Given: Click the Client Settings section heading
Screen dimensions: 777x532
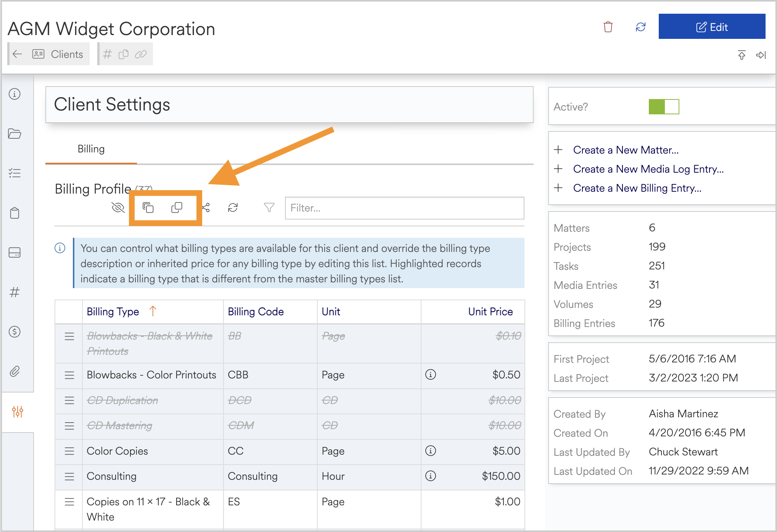Looking at the screenshot, I should tap(112, 104).
